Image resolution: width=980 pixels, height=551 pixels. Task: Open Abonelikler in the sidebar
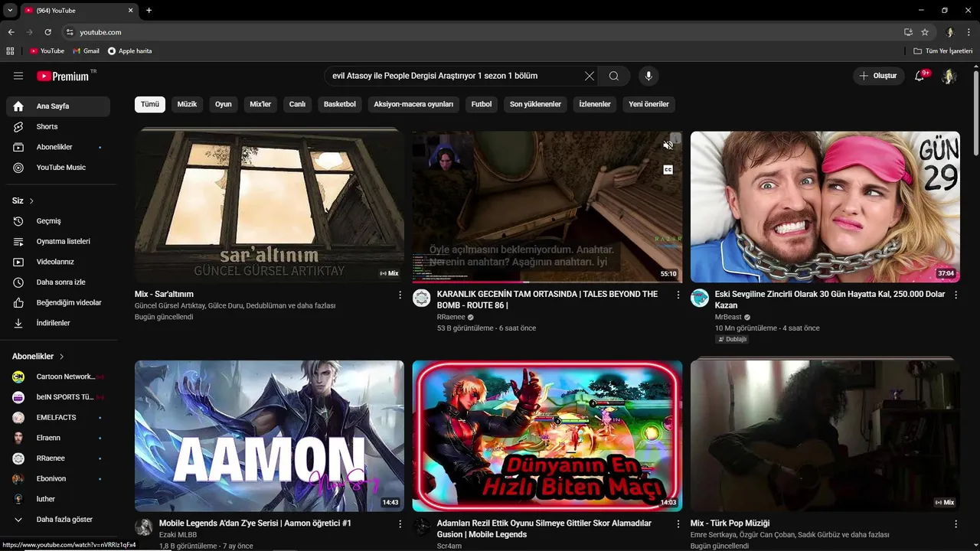58,147
